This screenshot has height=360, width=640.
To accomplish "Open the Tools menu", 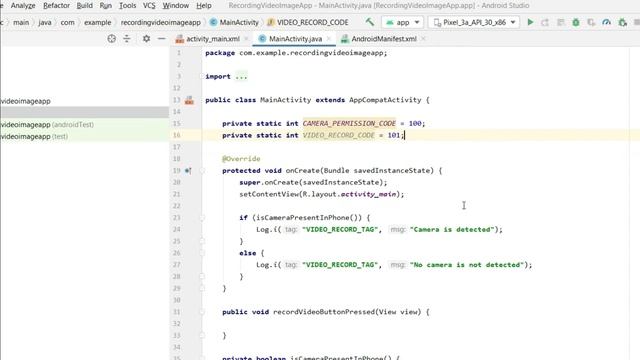I will click(x=127, y=6).
